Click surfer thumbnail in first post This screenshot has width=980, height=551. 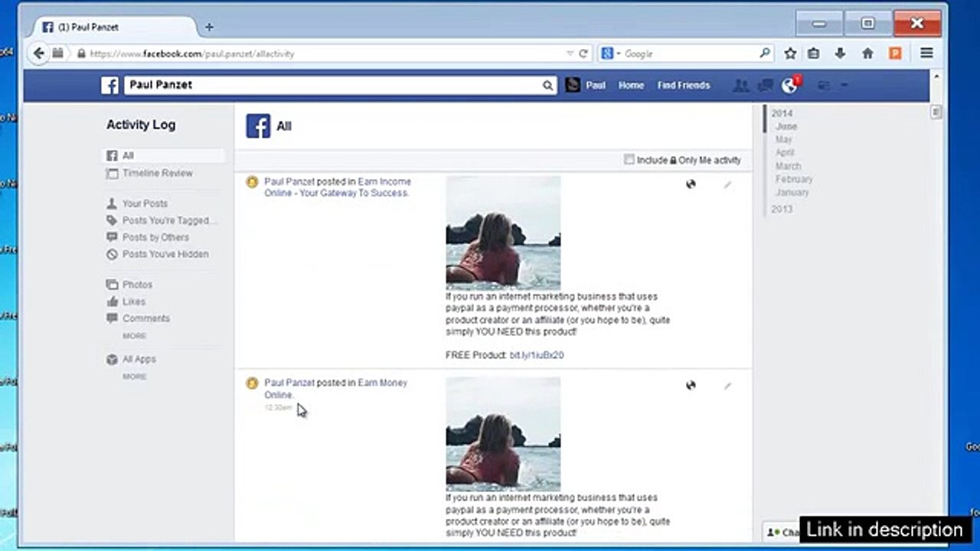pos(503,233)
